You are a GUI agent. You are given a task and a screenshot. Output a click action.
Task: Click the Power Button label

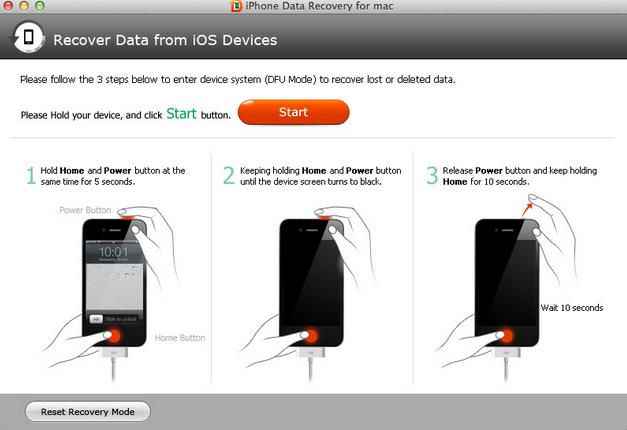click(85, 210)
